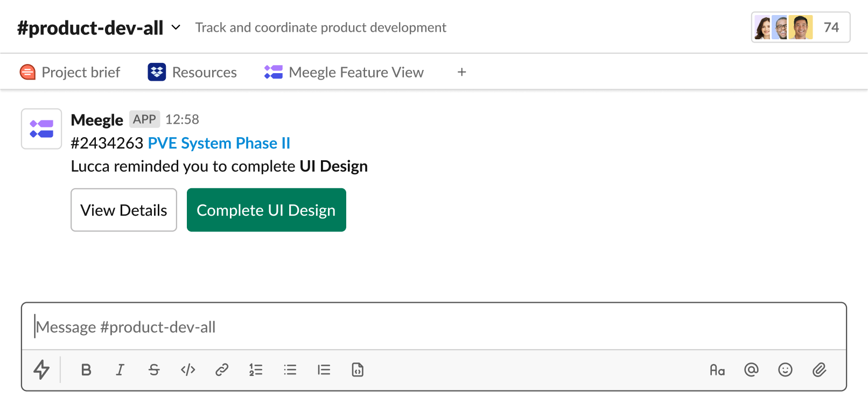Screen dimensions: 868x412
Task: Open the PVE System Phase II link
Action: (219, 143)
